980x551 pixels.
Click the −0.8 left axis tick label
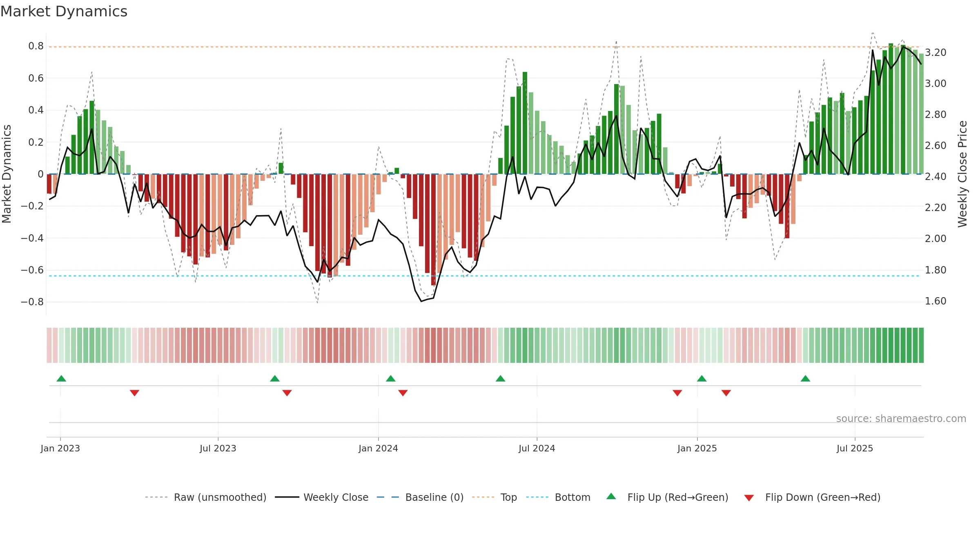click(32, 302)
